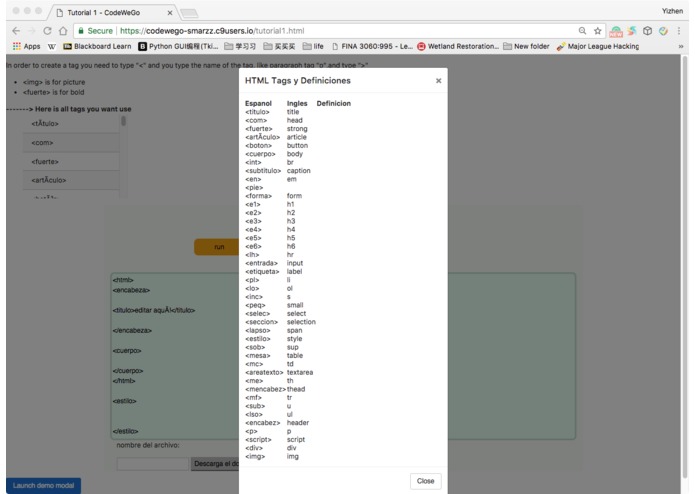Click the NEW rainbow extension icon
The width and height of the screenshot is (695, 494).
click(x=616, y=31)
